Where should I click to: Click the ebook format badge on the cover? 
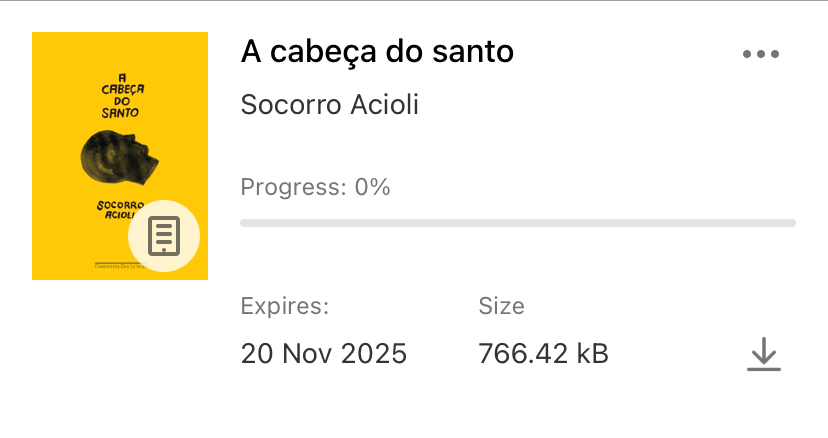[164, 236]
